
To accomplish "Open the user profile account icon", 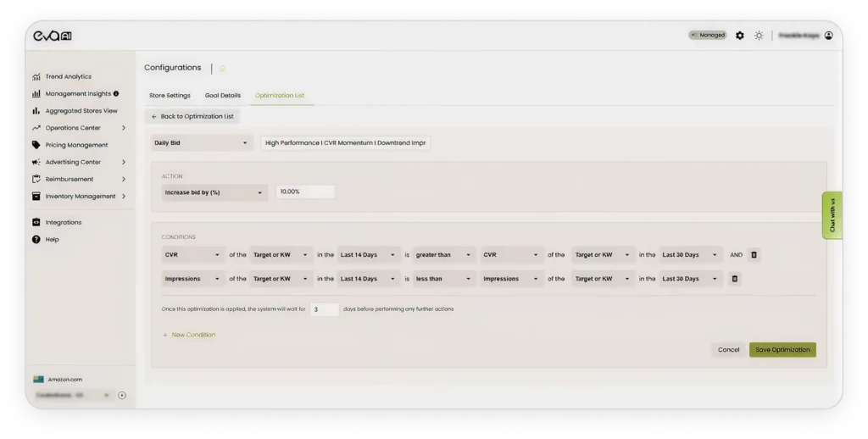I will pyautogui.click(x=828, y=36).
